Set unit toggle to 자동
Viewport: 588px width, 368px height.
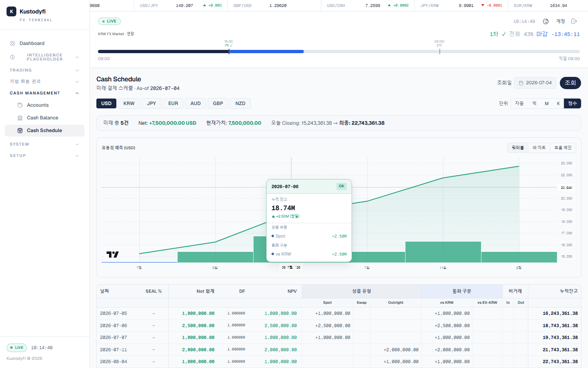click(x=519, y=103)
